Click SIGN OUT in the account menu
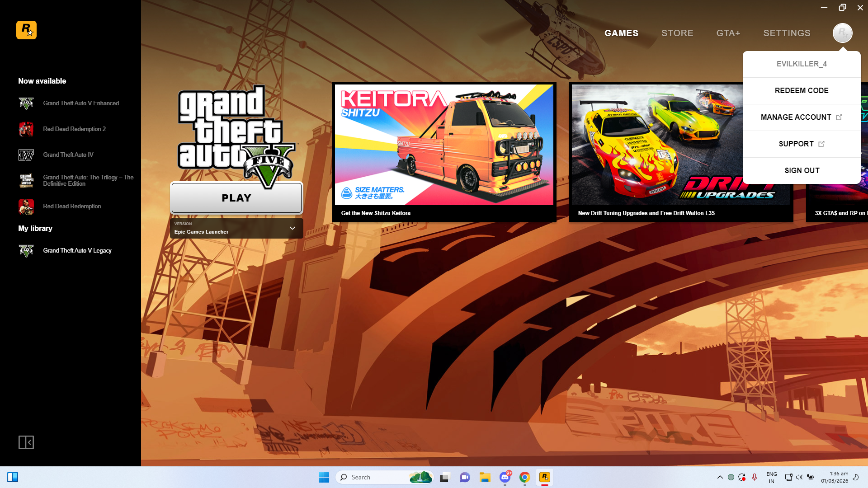The image size is (868, 488). pos(802,171)
